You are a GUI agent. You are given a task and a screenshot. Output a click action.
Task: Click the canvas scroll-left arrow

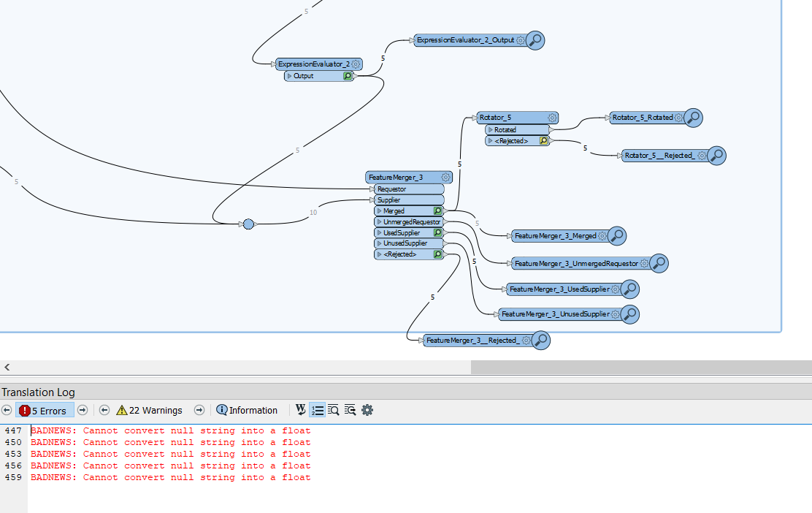pos(7,367)
